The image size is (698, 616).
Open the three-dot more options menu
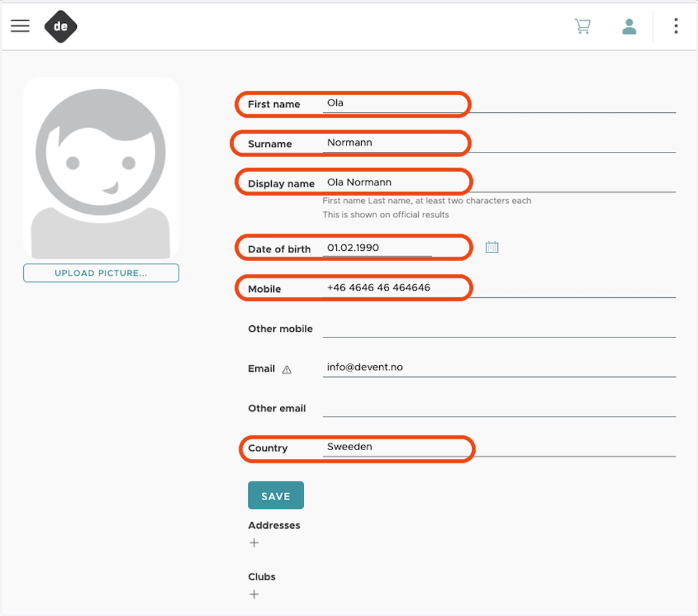(x=675, y=26)
